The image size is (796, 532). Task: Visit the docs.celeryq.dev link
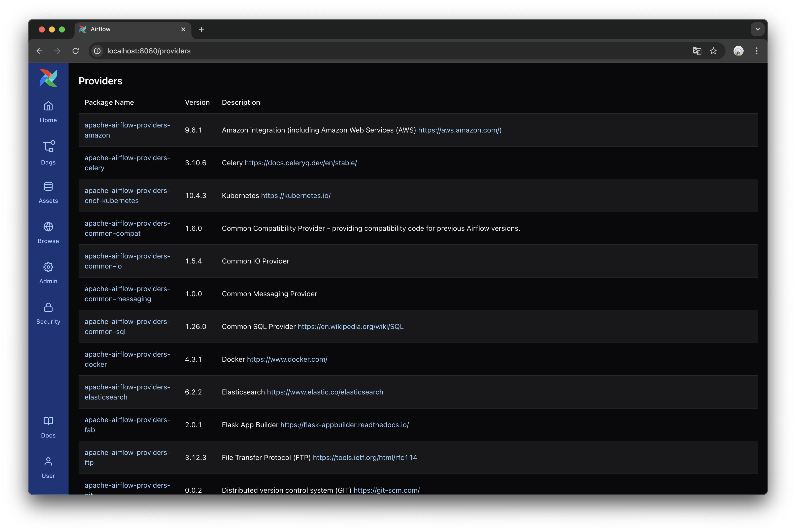click(x=301, y=163)
